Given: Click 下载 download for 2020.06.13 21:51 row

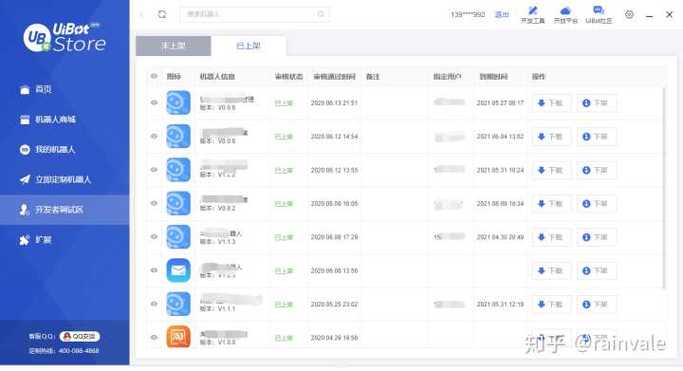Looking at the screenshot, I should [551, 103].
